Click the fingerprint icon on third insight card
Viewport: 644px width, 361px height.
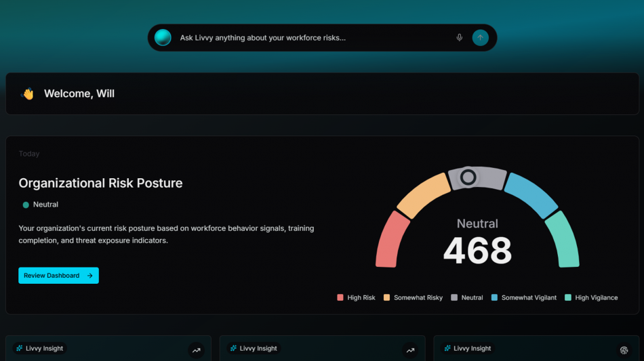pos(624,350)
